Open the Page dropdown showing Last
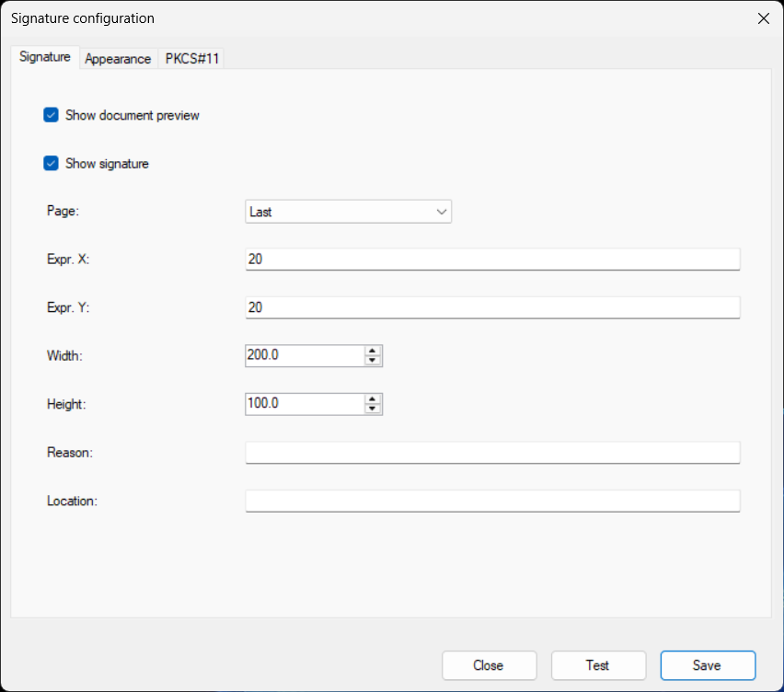The image size is (784, 692). point(348,212)
